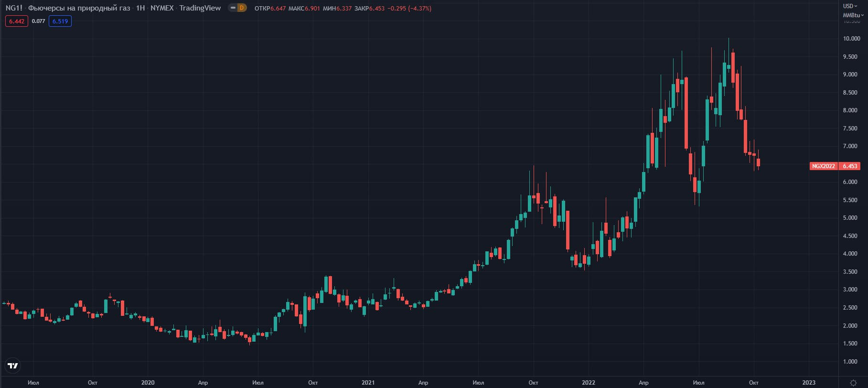Click the blue buy price 6.519 button
This screenshot has height=388, width=868.
click(x=60, y=21)
